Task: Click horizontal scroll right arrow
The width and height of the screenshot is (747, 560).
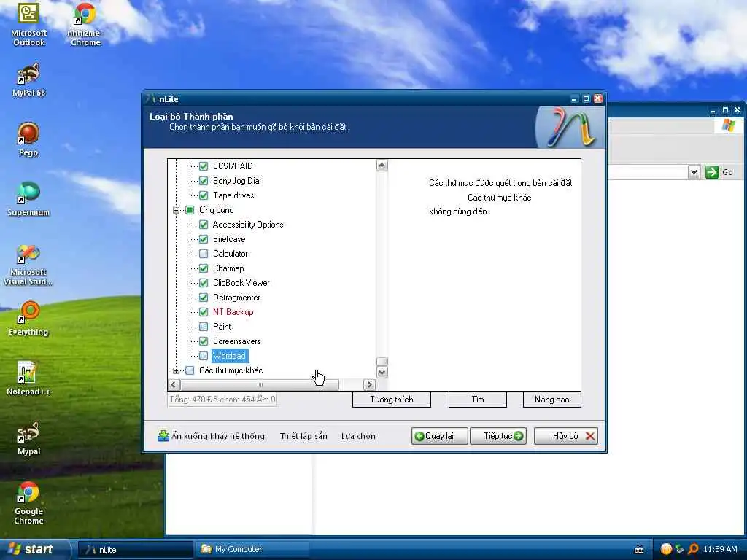Action: coord(368,384)
